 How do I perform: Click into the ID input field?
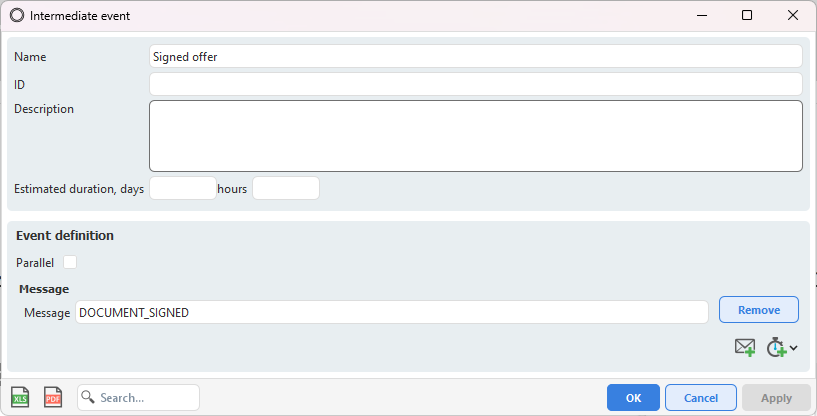[476, 84]
